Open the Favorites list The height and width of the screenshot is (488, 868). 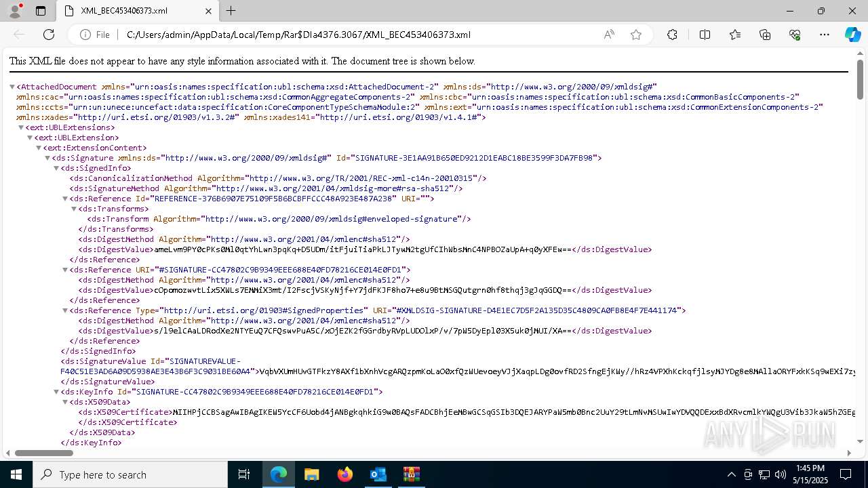tap(735, 35)
